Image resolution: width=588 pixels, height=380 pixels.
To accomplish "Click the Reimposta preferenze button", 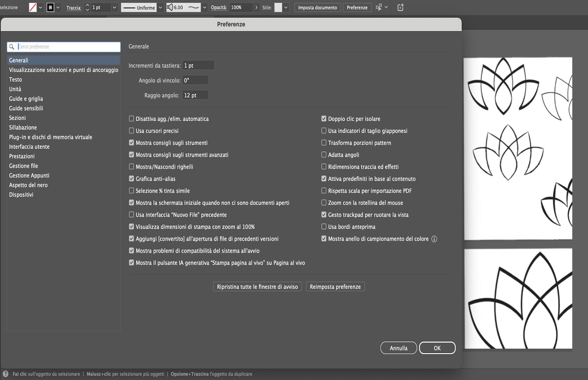I will (x=335, y=287).
